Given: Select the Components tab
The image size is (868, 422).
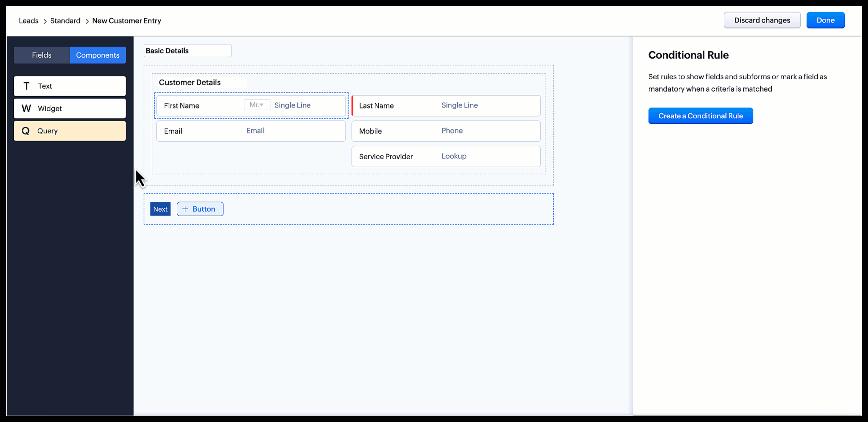Looking at the screenshot, I should click(97, 55).
